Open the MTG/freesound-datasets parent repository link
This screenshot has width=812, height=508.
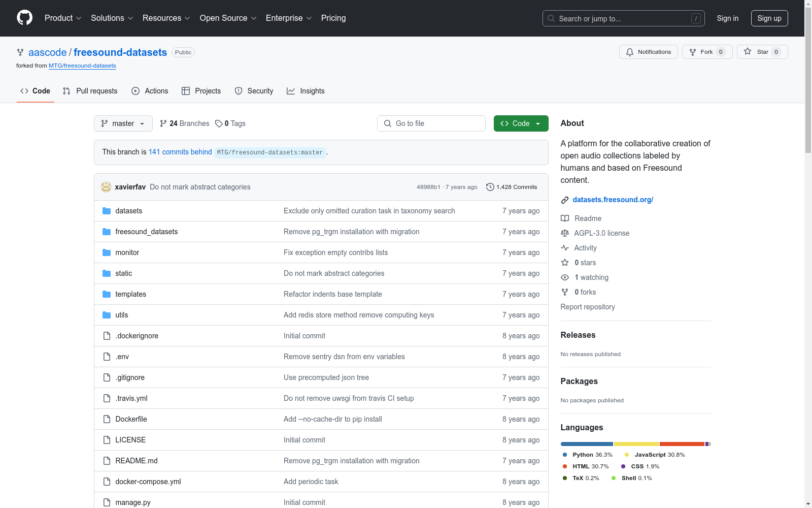click(x=82, y=66)
